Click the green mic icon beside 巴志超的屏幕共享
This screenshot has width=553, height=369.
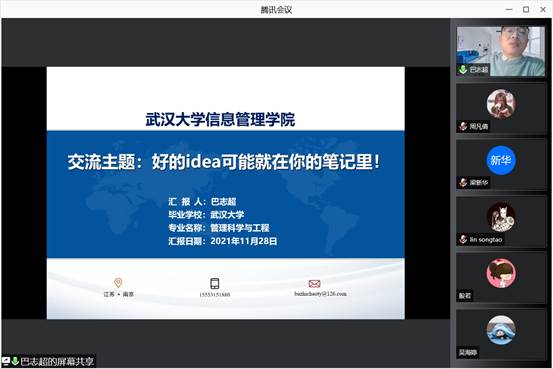(x=15, y=361)
